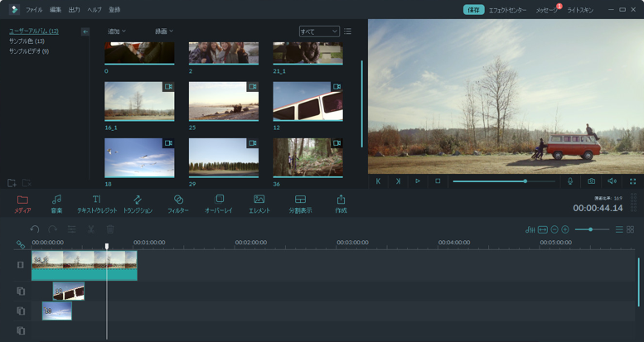Select ユーザーアルバム (12)
The image size is (644, 342).
[x=34, y=31]
